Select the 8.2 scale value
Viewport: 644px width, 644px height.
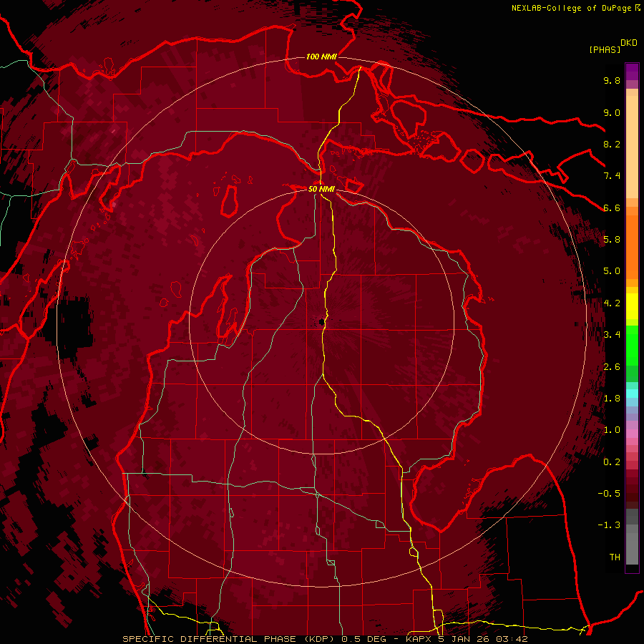612,144
